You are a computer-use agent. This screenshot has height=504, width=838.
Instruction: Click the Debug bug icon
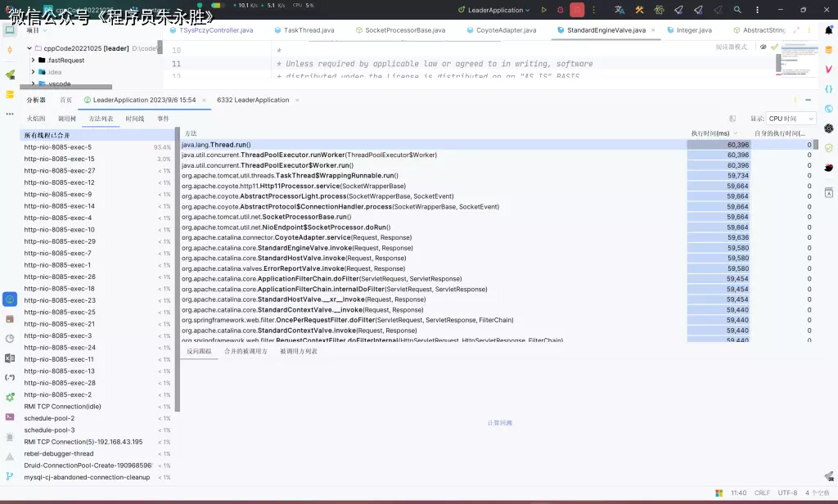(x=560, y=10)
